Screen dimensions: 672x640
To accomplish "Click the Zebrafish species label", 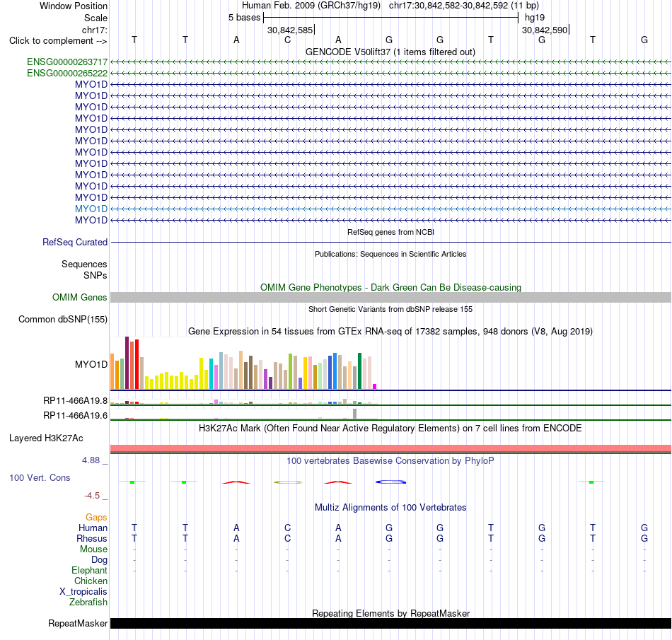I will [88, 603].
